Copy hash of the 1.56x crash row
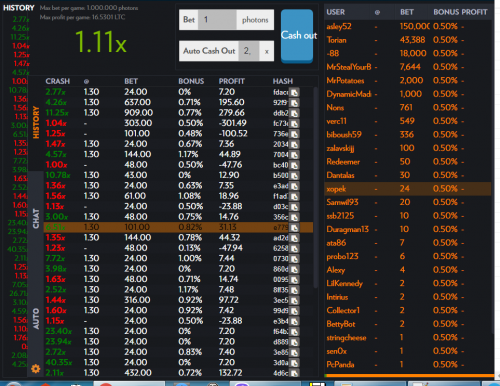This screenshot has width=500, height=386. click(x=294, y=196)
